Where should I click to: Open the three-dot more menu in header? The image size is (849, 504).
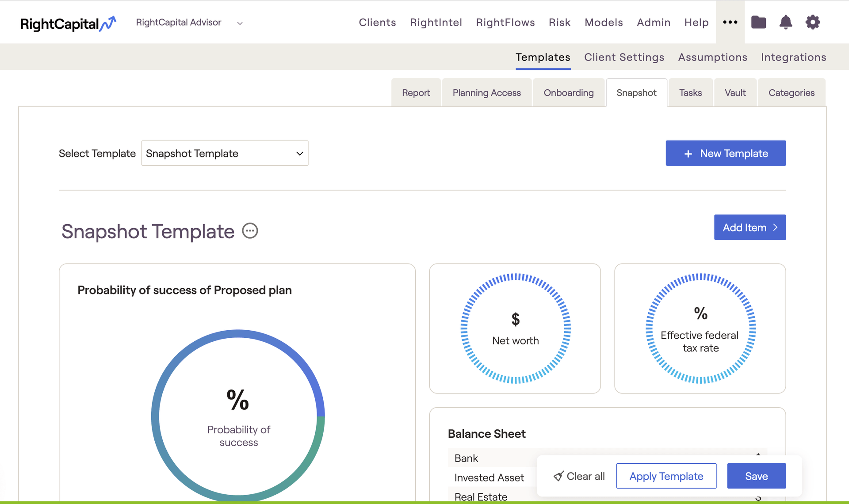pos(730,22)
